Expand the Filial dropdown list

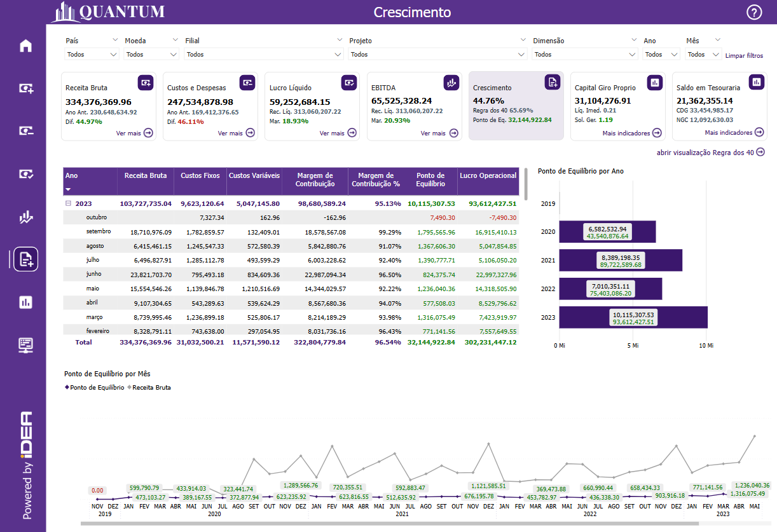(x=264, y=55)
